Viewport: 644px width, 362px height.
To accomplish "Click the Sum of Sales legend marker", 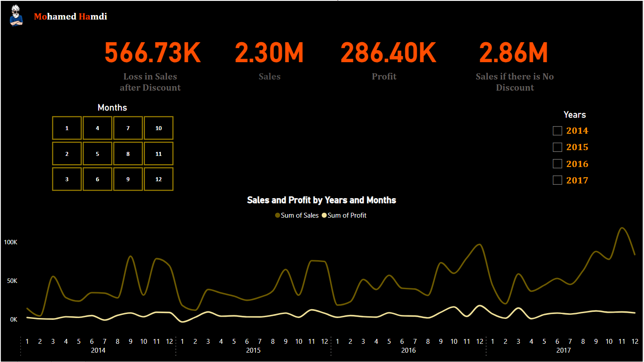I will tap(278, 215).
